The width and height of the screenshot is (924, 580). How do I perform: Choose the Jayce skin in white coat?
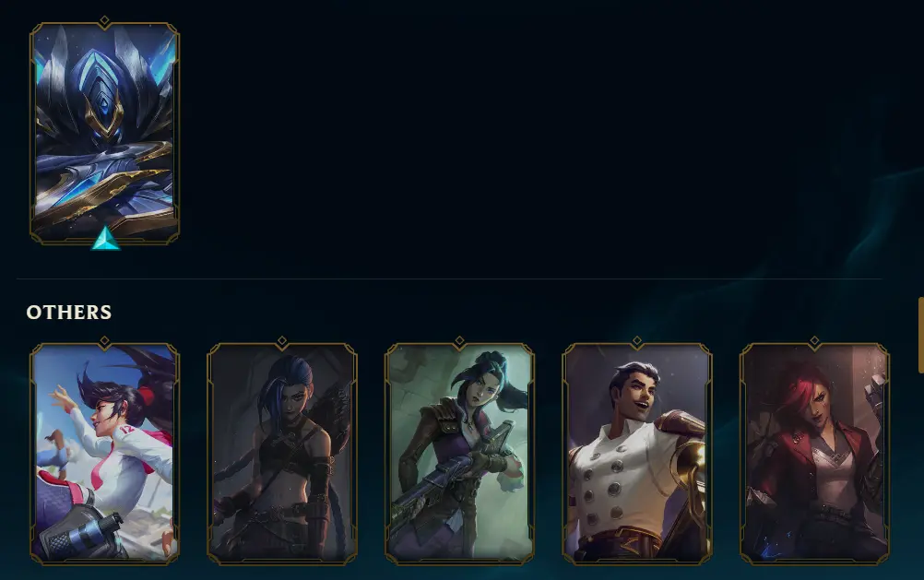tap(637, 454)
